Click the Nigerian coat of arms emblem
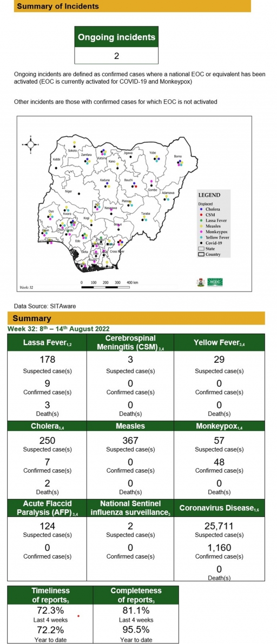 tap(201, 282)
